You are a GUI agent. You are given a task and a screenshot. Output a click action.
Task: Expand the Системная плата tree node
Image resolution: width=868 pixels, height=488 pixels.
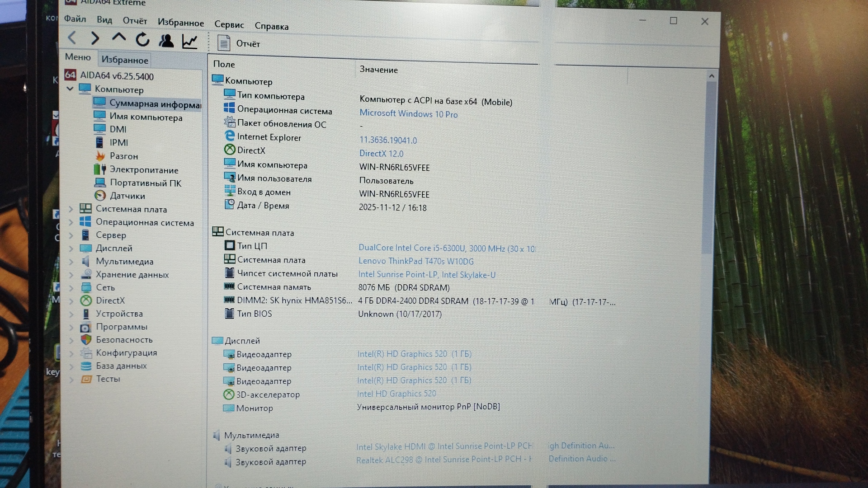(71, 209)
